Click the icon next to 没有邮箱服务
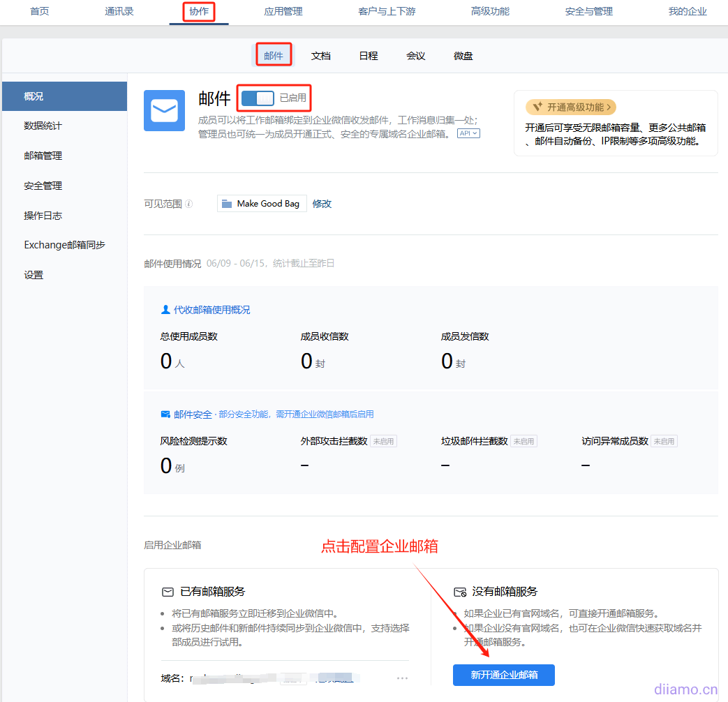Screen dimensions: 728x702 (459, 592)
